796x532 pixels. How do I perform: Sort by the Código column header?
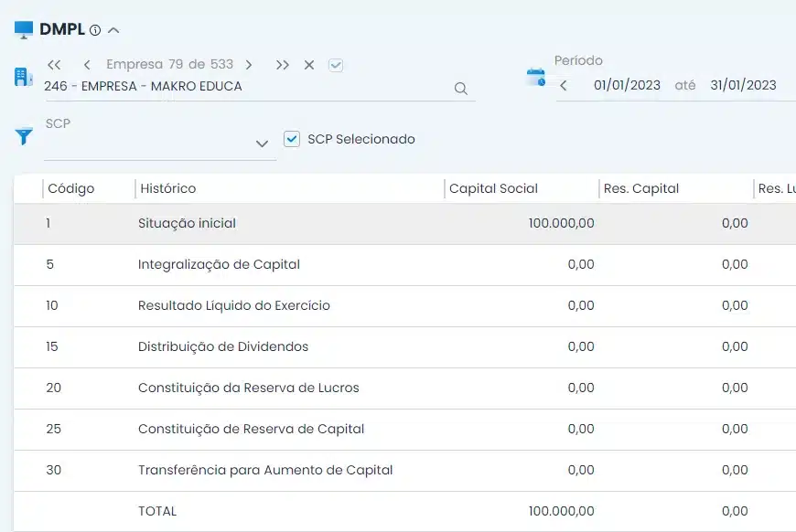(71, 188)
